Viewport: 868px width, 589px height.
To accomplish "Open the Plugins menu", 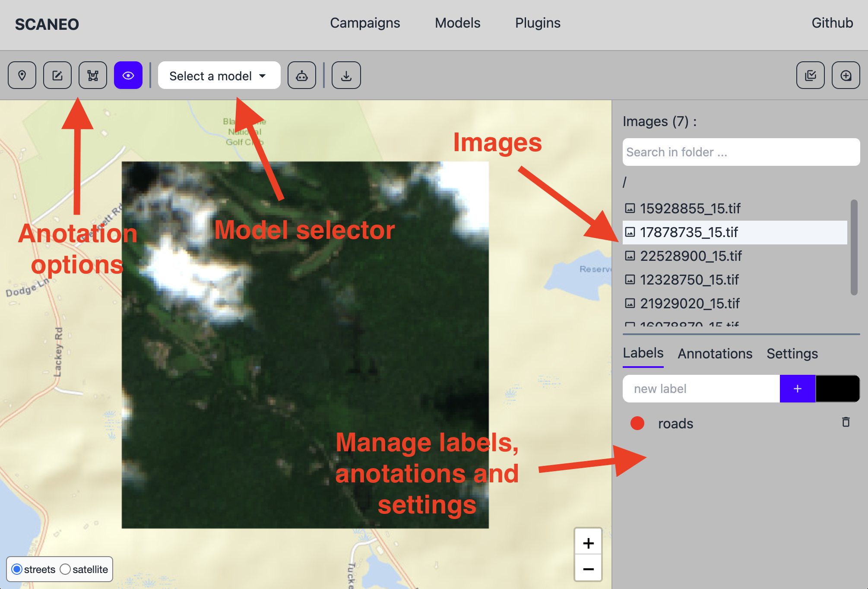I will (538, 23).
